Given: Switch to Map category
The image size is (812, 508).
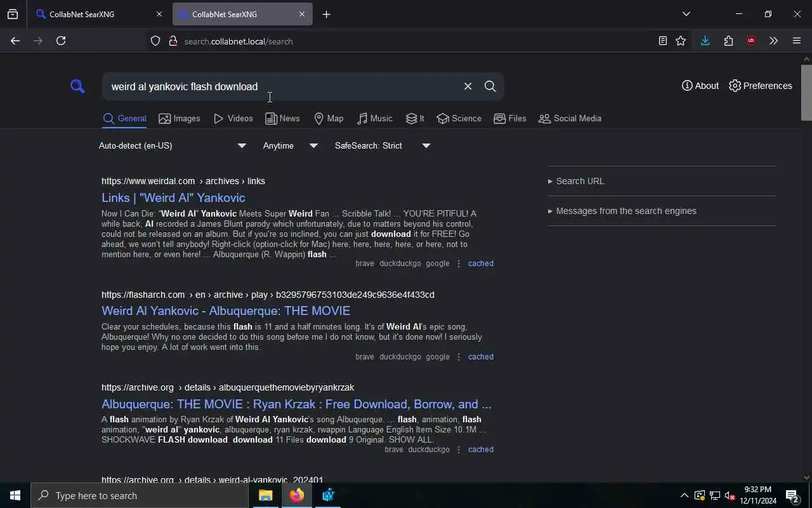Looking at the screenshot, I should pos(329,118).
